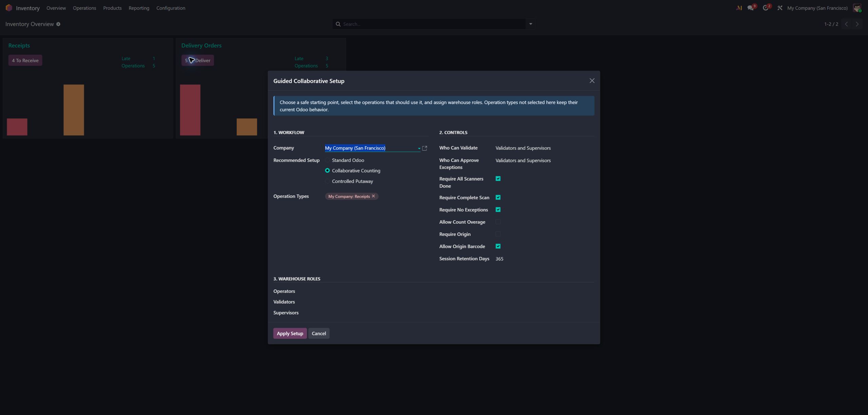
Task: Open the Delivery Orders card title link
Action: click(201, 45)
